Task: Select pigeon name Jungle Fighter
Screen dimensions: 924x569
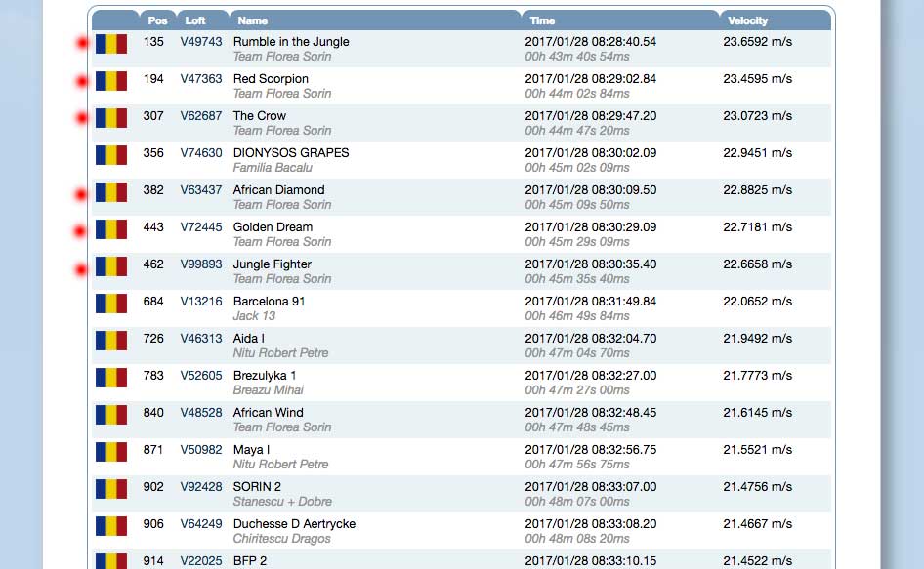Action: click(x=273, y=264)
